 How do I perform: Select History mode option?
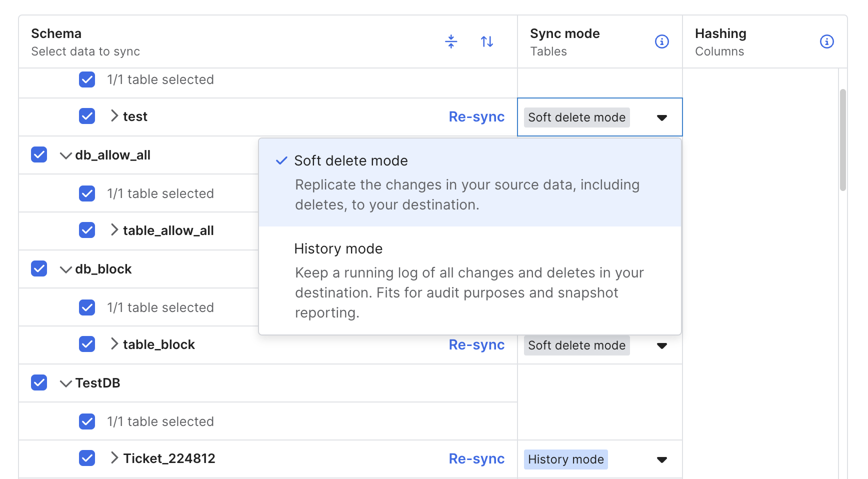(470, 280)
